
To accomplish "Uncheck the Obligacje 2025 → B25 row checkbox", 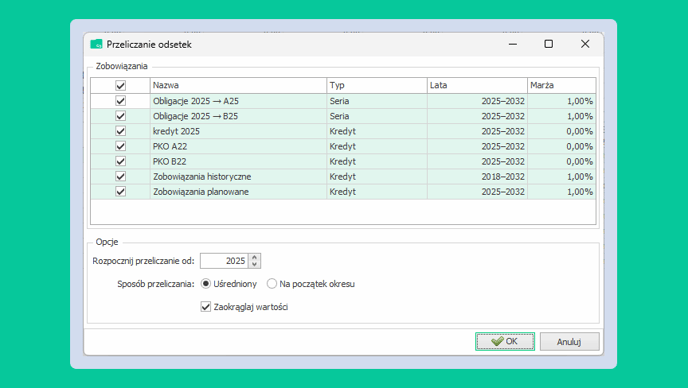I will click(x=120, y=116).
